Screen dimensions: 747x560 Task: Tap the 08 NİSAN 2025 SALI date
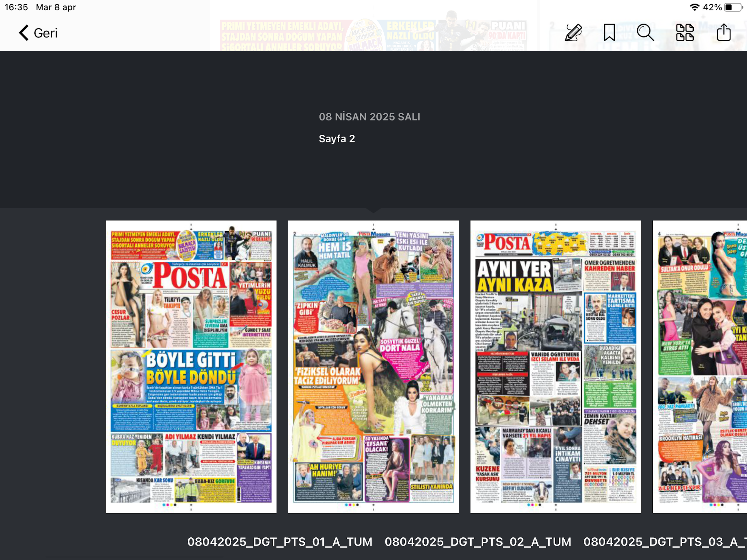pyautogui.click(x=369, y=117)
